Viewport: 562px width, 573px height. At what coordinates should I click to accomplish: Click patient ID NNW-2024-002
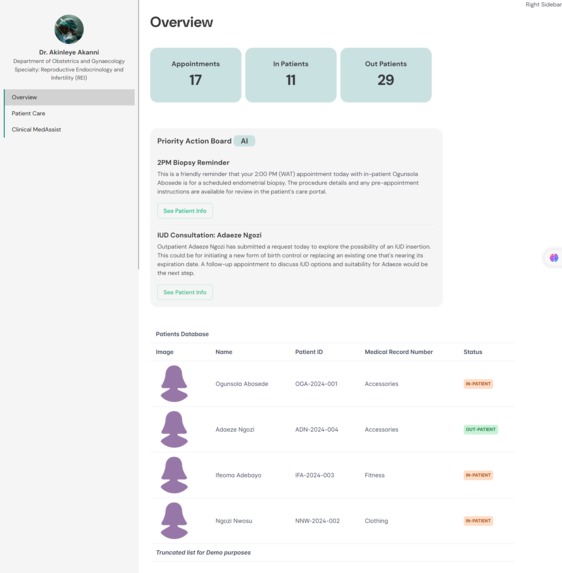tap(318, 521)
